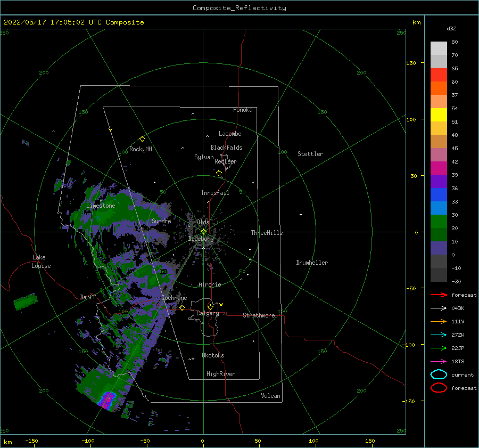The image size is (479, 448).
Task: Click the green 22JP arrow icon
Action: click(x=439, y=348)
